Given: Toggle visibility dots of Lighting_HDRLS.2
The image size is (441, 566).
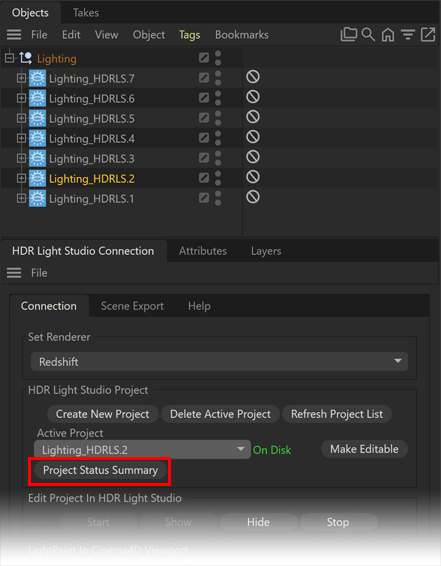Looking at the screenshot, I should pos(218,178).
